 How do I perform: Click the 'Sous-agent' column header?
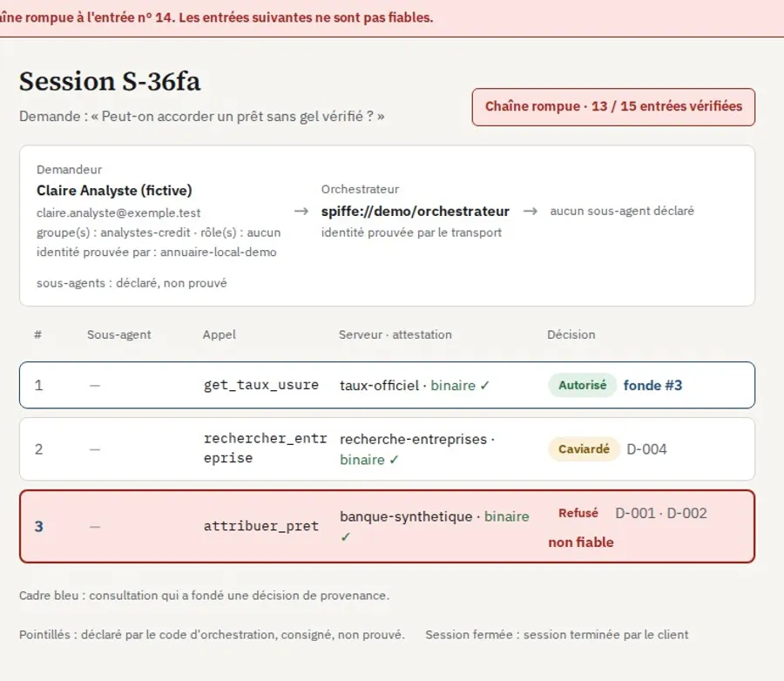tap(119, 334)
